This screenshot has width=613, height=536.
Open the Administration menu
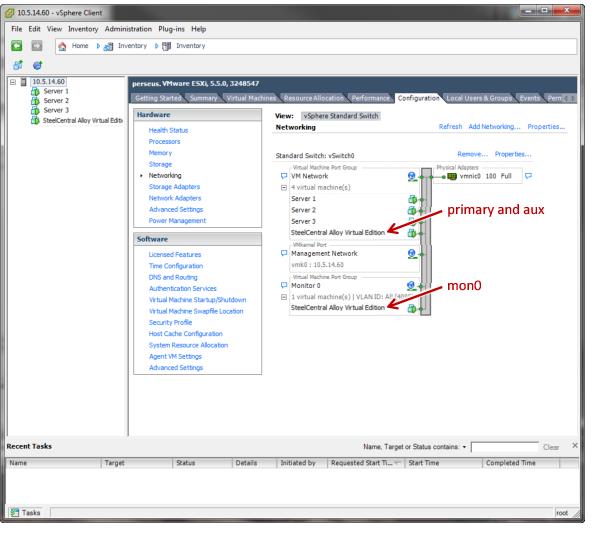[128, 29]
